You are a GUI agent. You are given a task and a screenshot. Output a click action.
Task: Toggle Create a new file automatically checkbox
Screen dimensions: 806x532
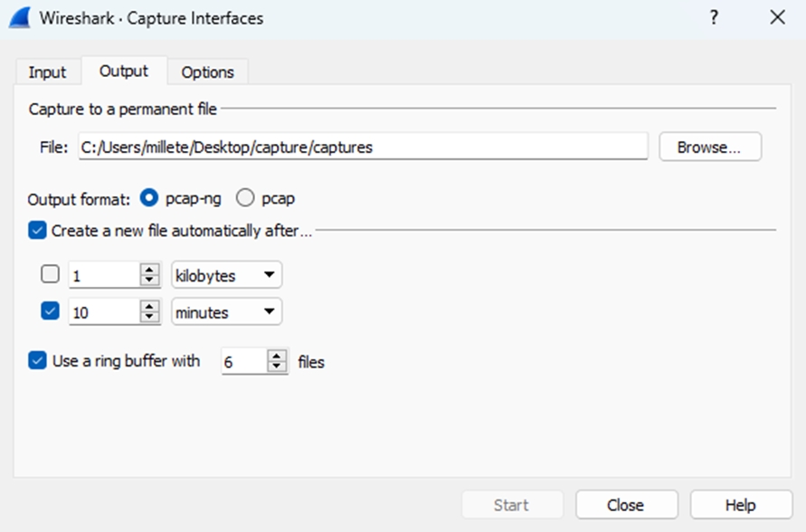[x=37, y=231]
